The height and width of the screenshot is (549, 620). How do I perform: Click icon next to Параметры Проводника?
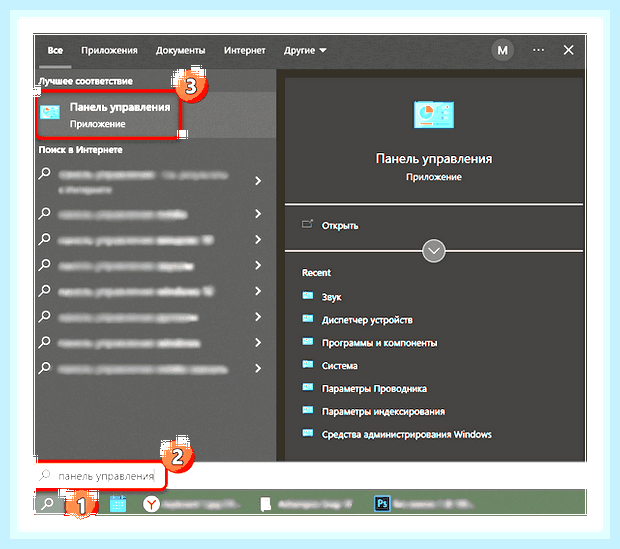[308, 387]
